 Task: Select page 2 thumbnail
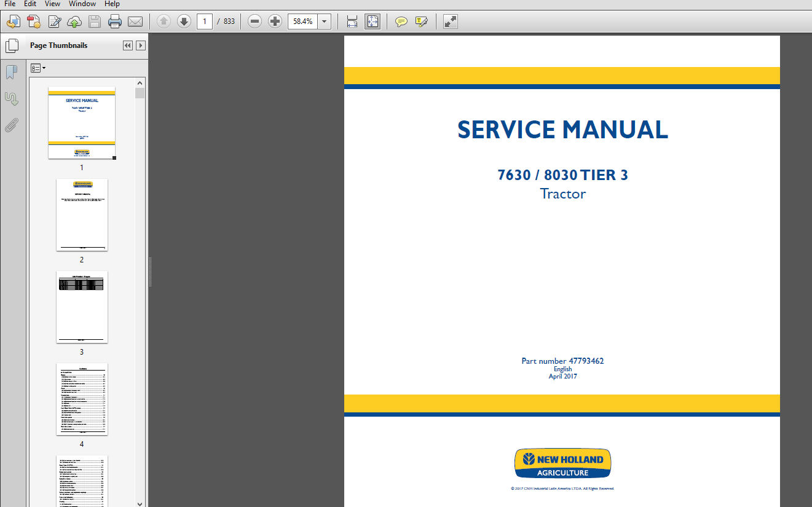pos(82,215)
